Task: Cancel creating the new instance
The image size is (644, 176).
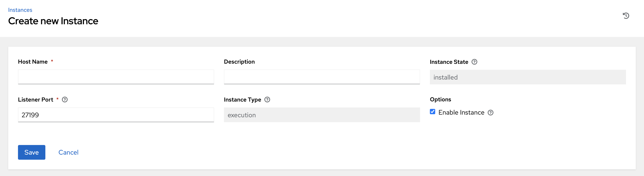Action: click(x=68, y=152)
